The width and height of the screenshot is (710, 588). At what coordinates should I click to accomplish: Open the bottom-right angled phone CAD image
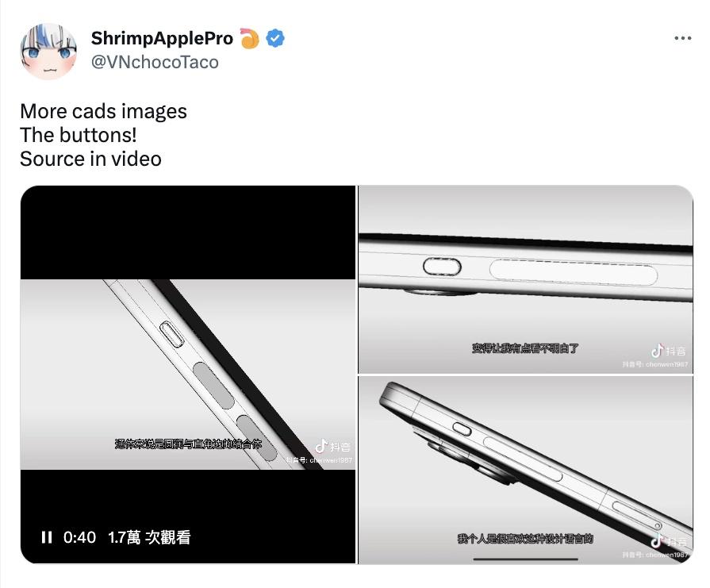tap(526, 471)
